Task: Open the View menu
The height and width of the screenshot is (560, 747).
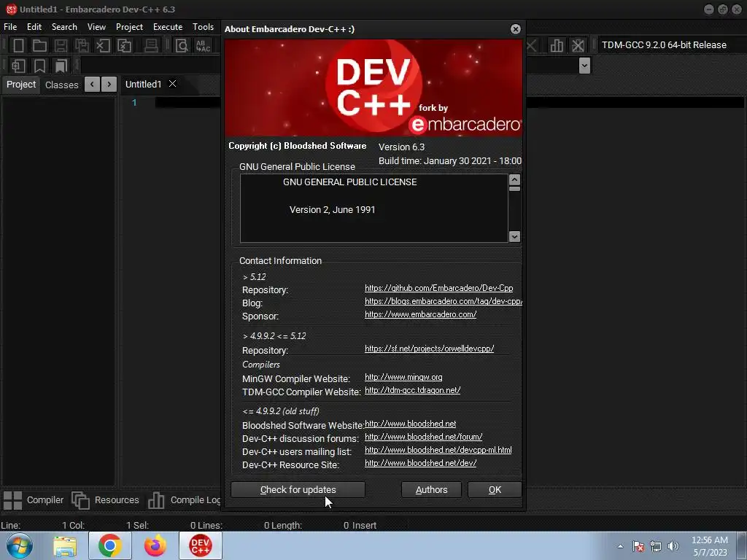Action: pyautogui.click(x=97, y=27)
